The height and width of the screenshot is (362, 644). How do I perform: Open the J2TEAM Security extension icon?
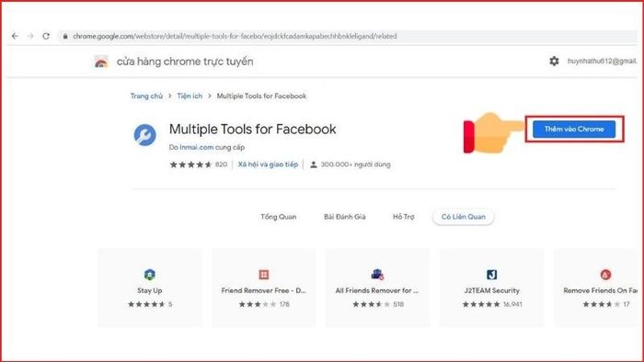coord(491,275)
